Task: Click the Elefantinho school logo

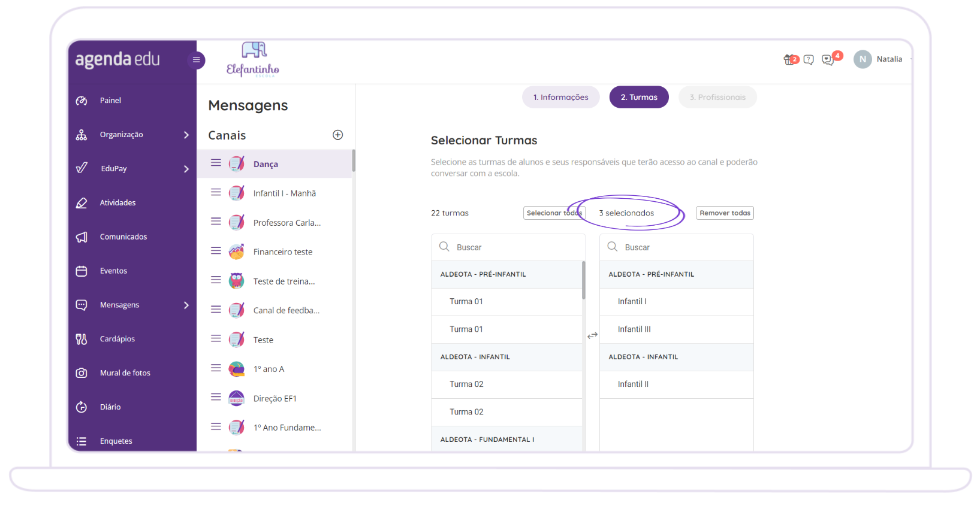Action: click(253, 60)
